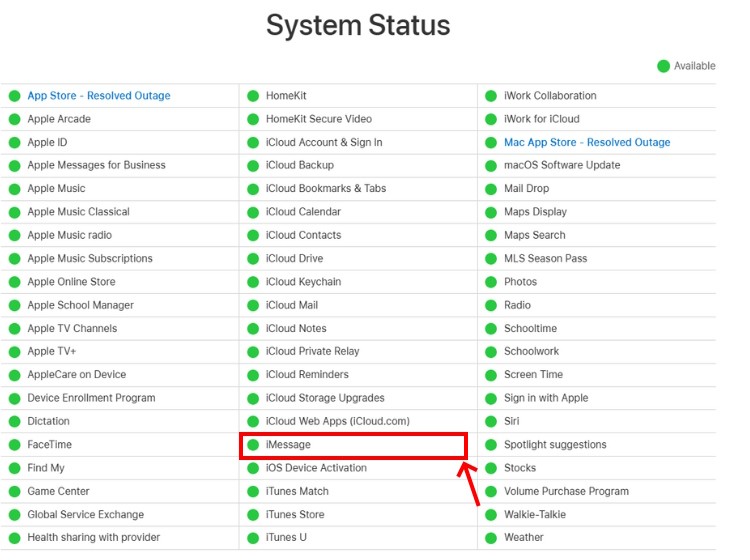The width and height of the screenshot is (750, 560).
Task: Click the status dot beside Weather
Action: [x=491, y=538]
